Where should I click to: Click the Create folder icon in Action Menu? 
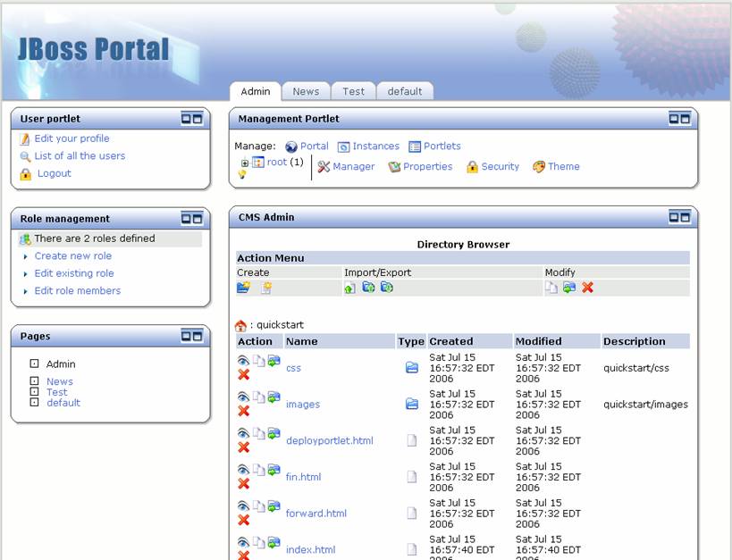pyautogui.click(x=243, y=288)
